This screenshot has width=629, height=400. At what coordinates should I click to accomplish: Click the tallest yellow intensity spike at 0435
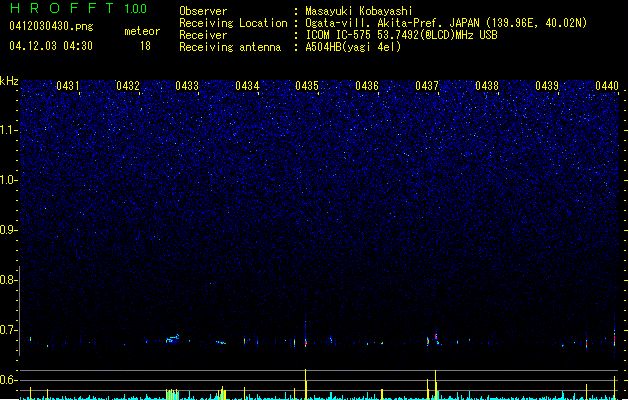(306, 384)
